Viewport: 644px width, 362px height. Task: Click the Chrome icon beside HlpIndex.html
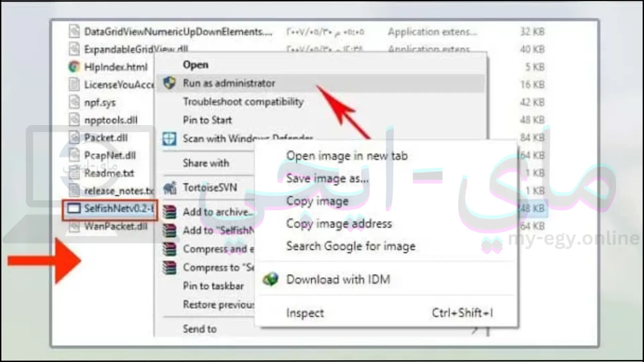click(x=74, y=67)
